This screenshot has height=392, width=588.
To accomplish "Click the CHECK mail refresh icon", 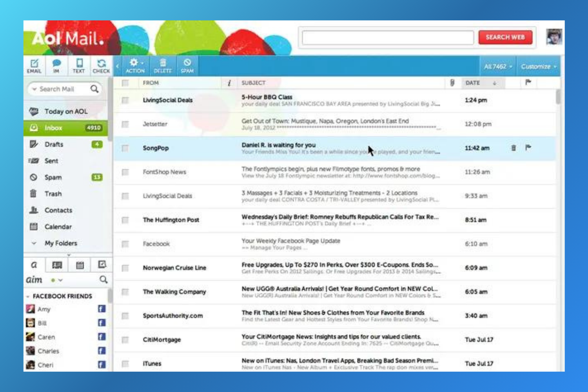I will 101,66.
